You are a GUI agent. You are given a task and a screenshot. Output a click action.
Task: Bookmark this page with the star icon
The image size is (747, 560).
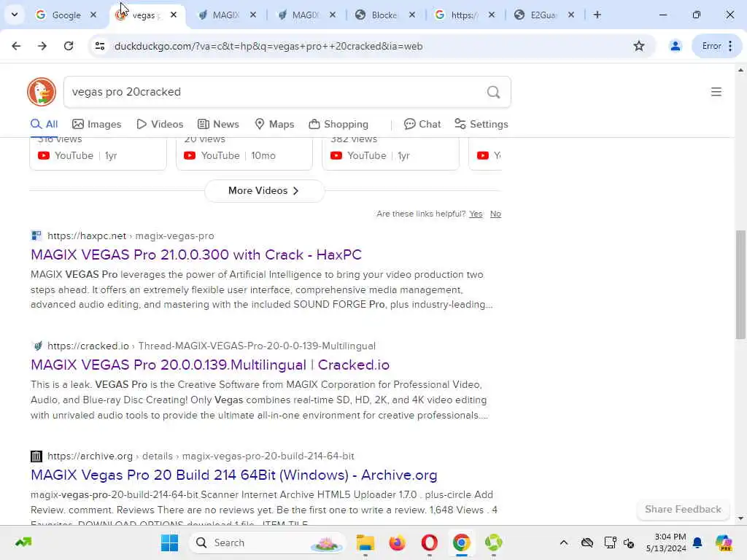click(639, 46)
